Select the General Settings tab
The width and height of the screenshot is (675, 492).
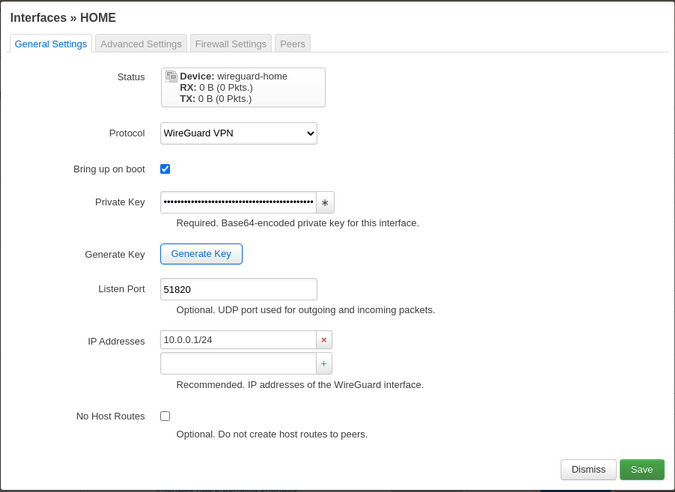[51, 44]
